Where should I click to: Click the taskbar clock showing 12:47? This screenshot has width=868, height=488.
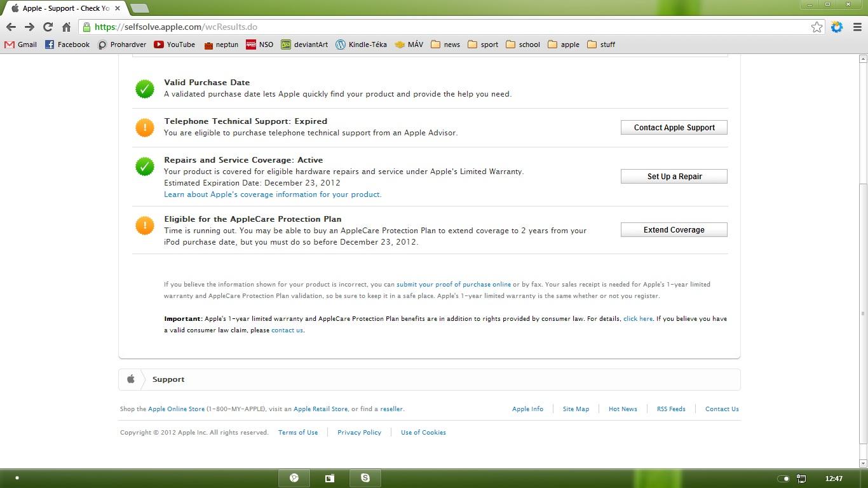[834, 478]
